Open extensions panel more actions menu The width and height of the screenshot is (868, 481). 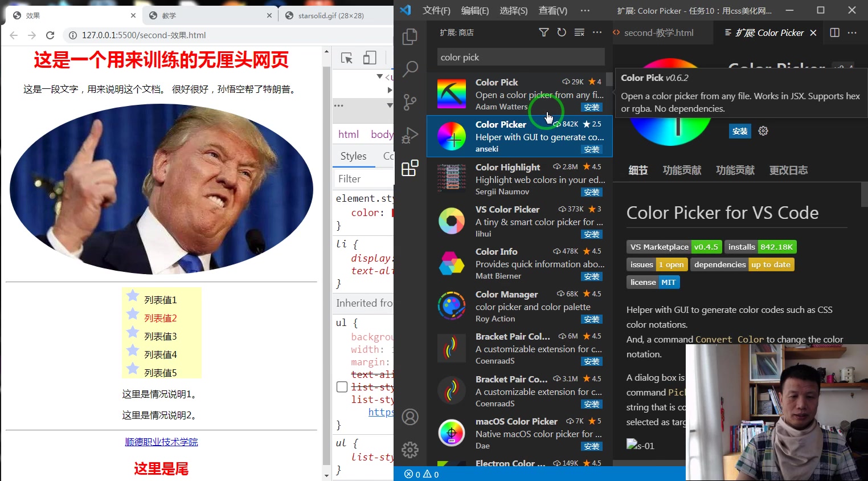point(597,32)
